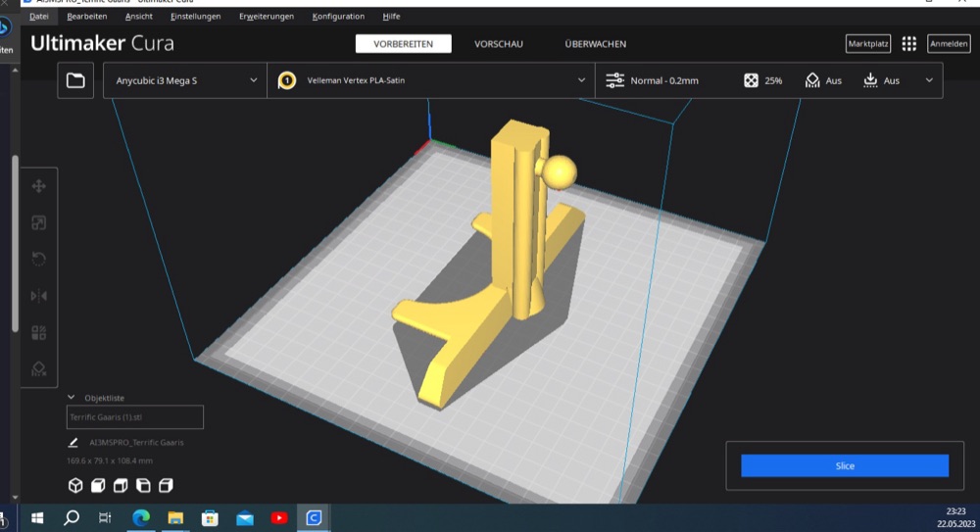Switch to left side view cube

[143, 486]
